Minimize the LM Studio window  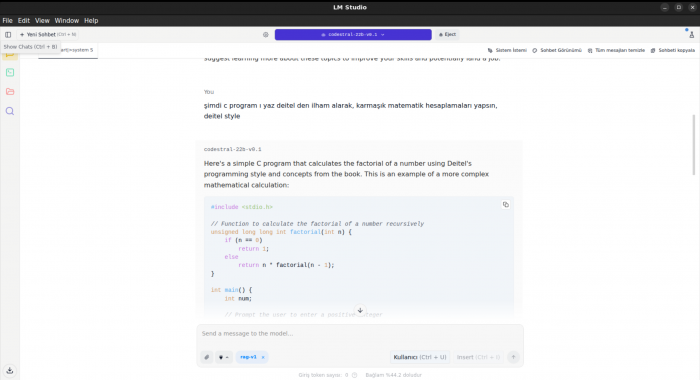pos(665,8)
